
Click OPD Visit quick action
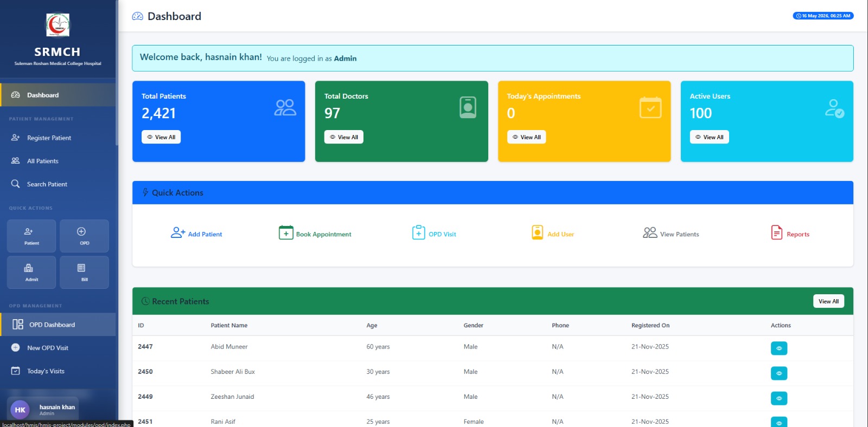[x=434, y=234]
